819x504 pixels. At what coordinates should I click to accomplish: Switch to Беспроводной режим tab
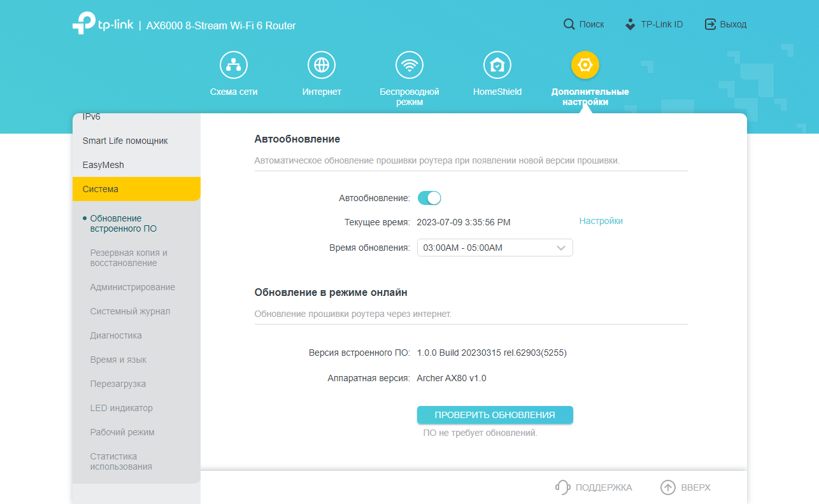(409, 97)
